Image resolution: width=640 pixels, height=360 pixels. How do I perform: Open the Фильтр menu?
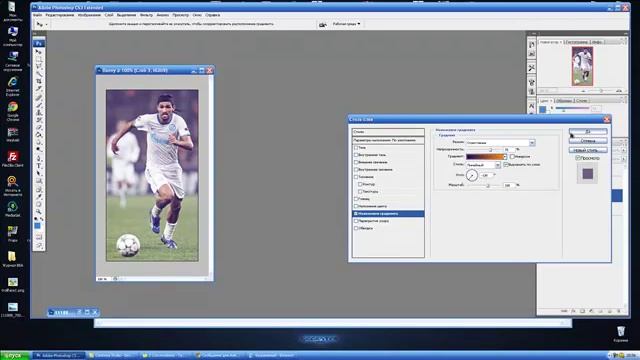[x=146, y=15]
